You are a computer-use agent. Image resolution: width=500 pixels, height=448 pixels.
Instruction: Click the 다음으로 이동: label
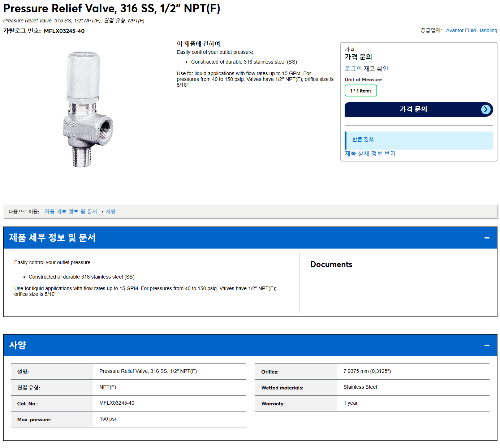24,212
